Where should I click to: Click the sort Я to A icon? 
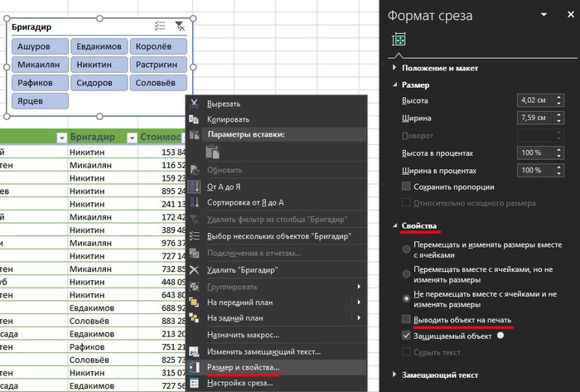pos(194,202)
